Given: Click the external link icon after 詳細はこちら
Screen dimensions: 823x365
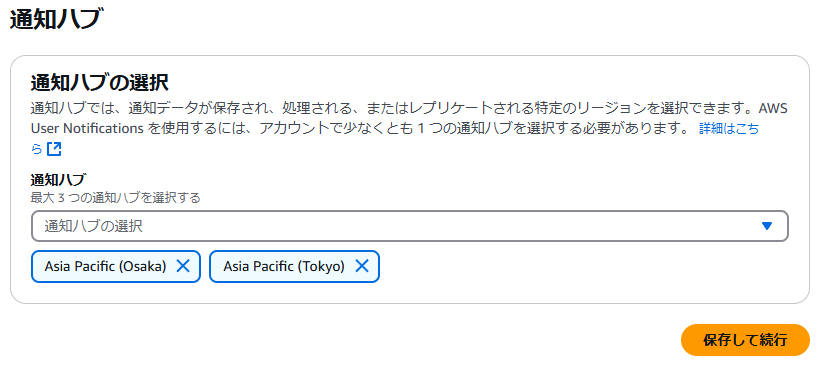Looking at the screenshot, I should 54,150.
